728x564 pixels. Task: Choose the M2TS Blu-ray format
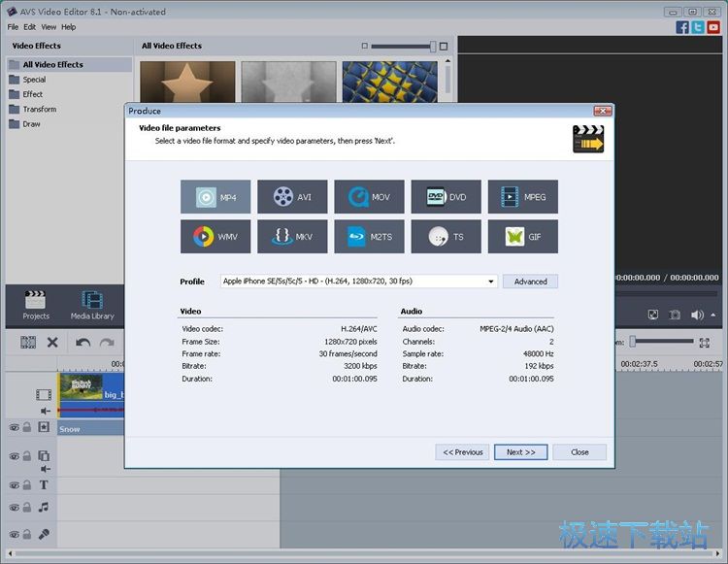coord(369,237)
